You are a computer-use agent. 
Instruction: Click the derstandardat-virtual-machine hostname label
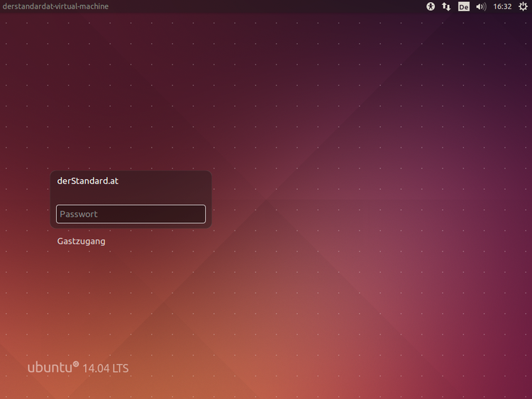click(55, 6)
